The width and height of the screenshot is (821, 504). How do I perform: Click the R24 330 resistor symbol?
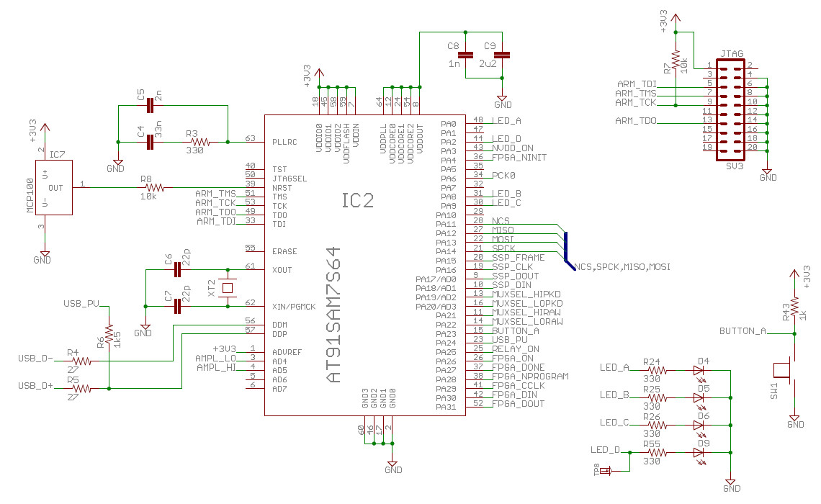(655, 370)
